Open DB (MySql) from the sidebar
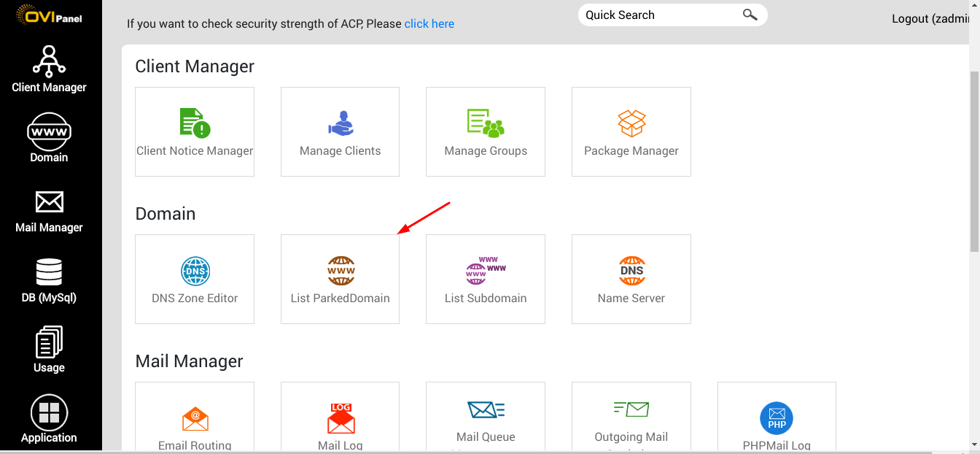Screen dimensions: 980x454 click(x=49, y=281)
